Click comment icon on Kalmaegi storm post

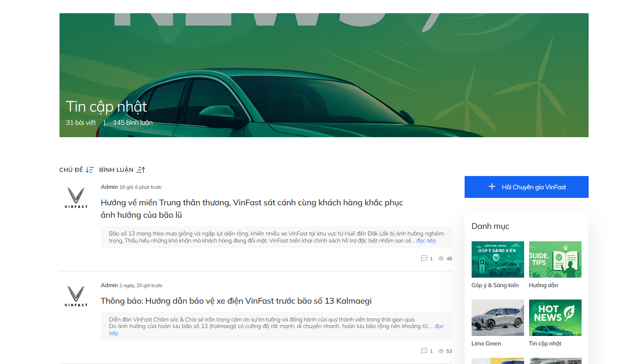424,351
